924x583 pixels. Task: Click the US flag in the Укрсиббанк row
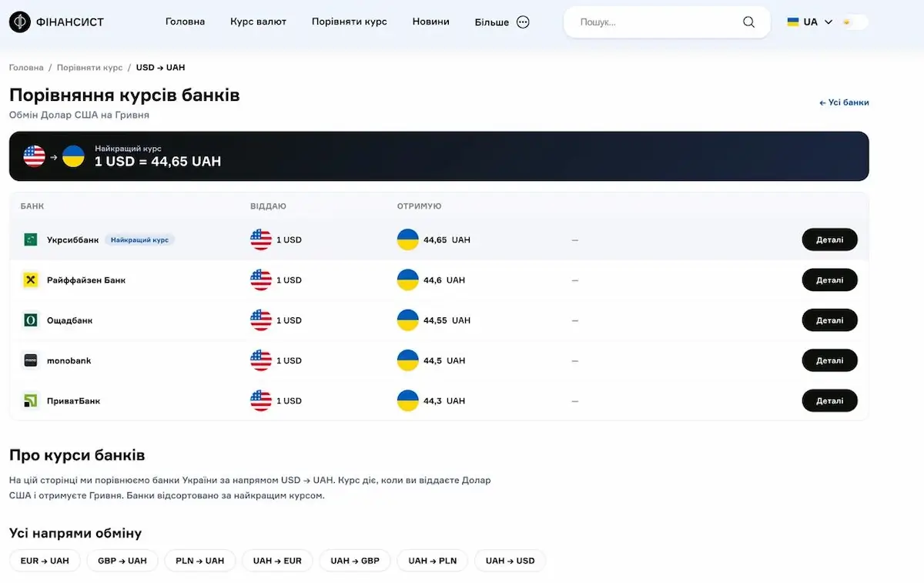click(x=261, y=240)
